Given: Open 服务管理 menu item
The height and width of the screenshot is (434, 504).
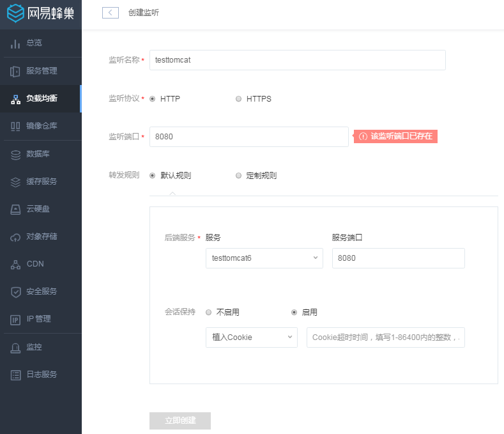Looking at the screenshot, I should coord(41,71).
